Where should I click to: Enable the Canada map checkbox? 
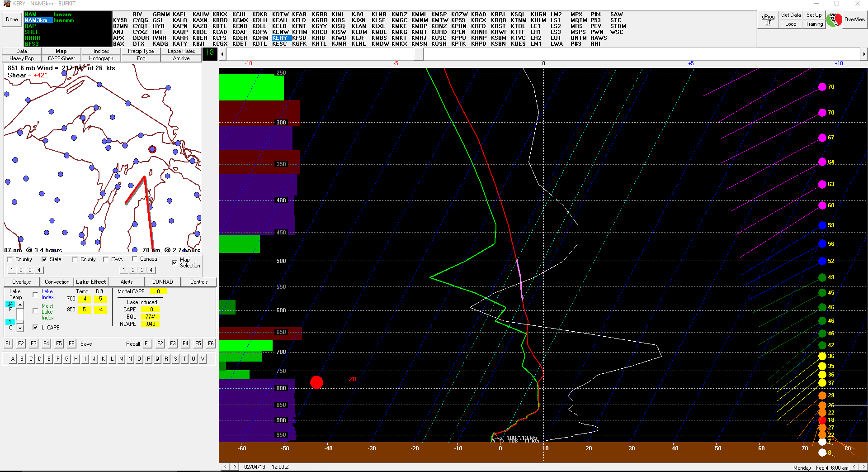[135, 259]
